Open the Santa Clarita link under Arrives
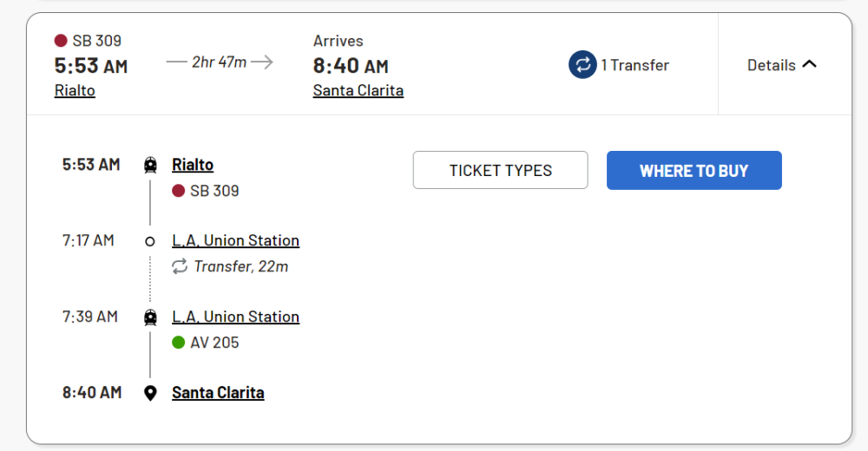 click(x=358, y=90)
